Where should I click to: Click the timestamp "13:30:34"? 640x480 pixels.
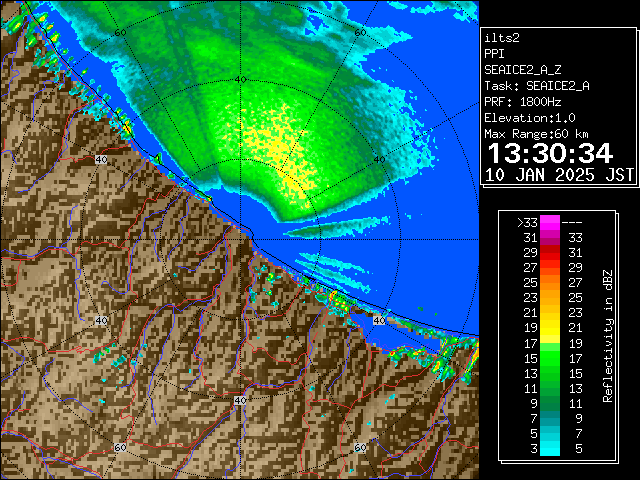(550, 154)
